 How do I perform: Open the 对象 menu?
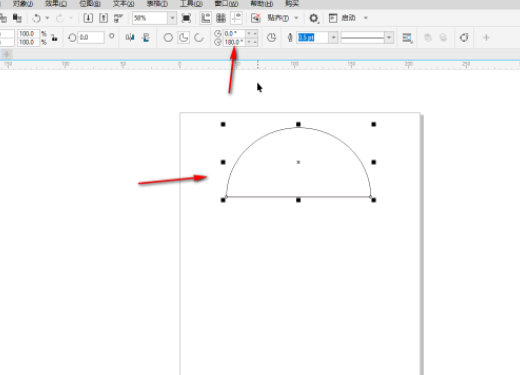click(x=23, y=4)
